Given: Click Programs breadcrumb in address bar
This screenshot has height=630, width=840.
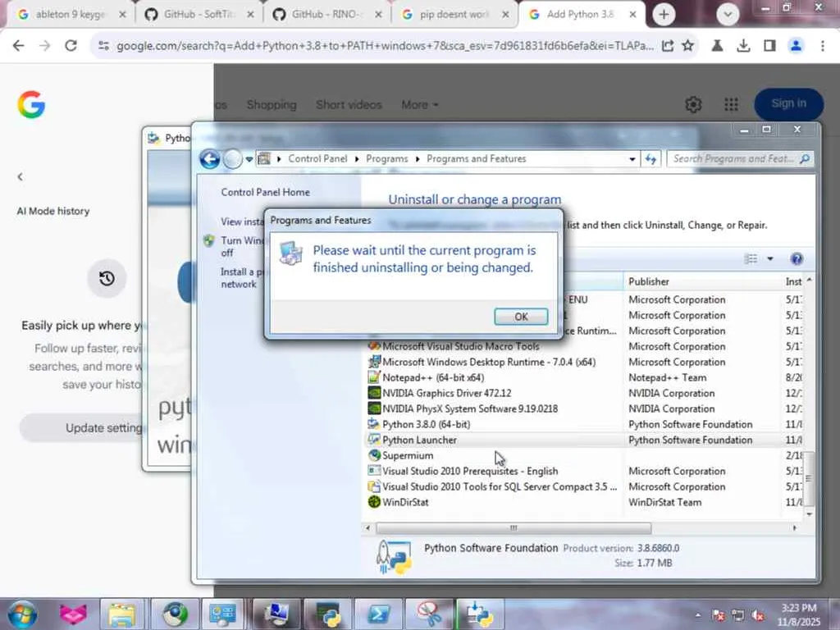Looking at the screenshot, I should (387, 158).
